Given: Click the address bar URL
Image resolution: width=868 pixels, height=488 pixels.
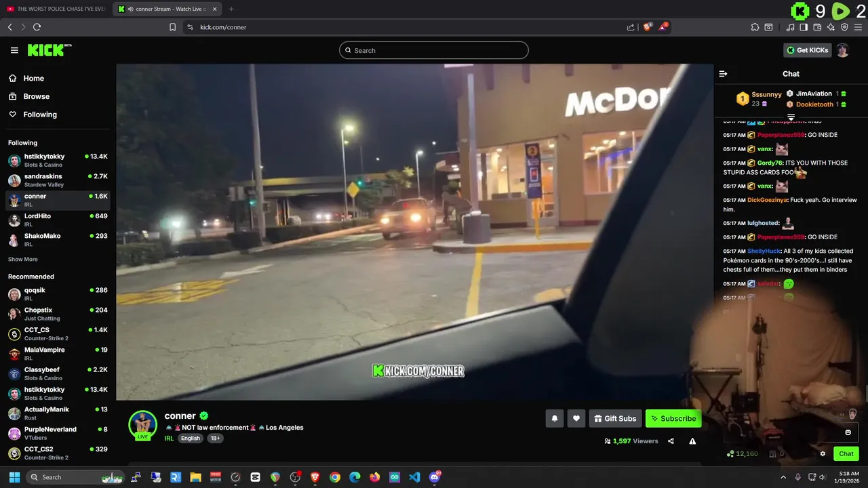Looking at the screenshot, I should click(223, 27).
